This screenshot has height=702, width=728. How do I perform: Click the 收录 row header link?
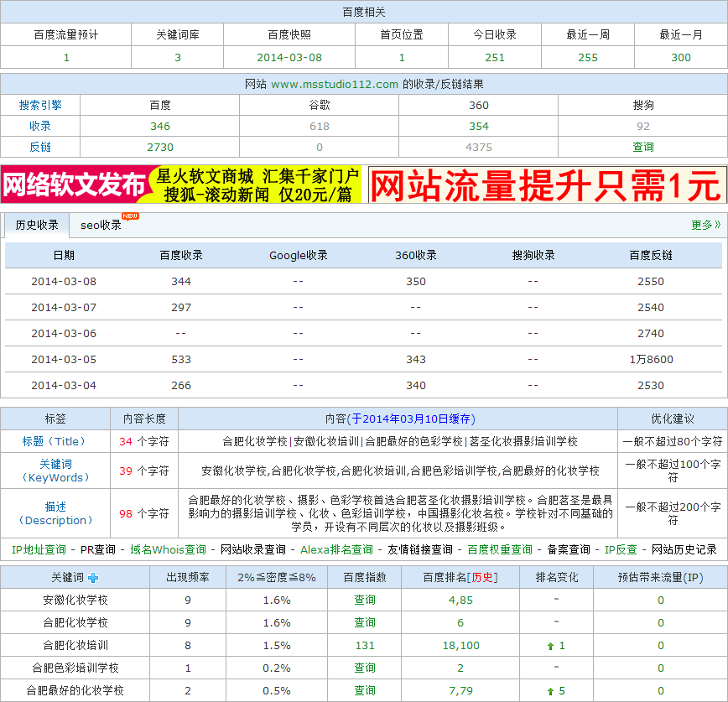pos(40,126)
